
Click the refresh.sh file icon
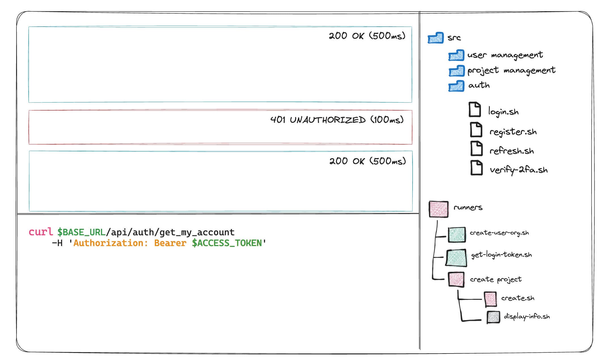(x=477, y=149)
